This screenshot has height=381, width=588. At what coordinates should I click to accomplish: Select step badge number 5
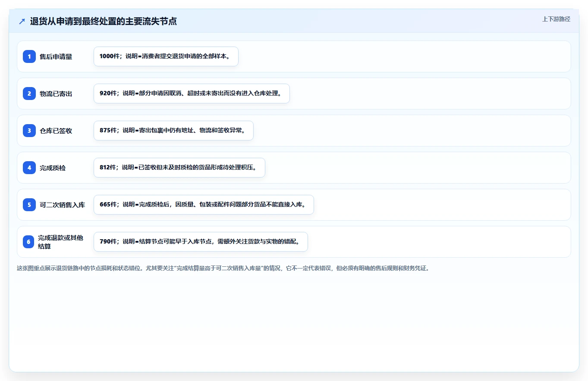pos(29,205)
